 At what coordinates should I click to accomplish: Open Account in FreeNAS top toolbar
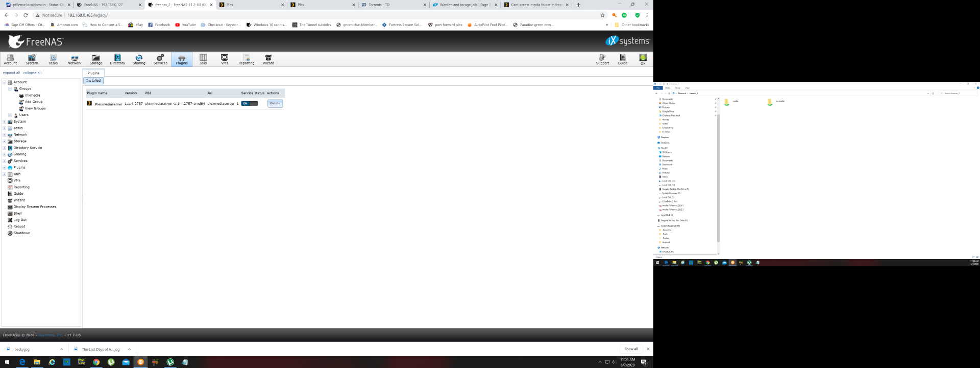(10, 59)
